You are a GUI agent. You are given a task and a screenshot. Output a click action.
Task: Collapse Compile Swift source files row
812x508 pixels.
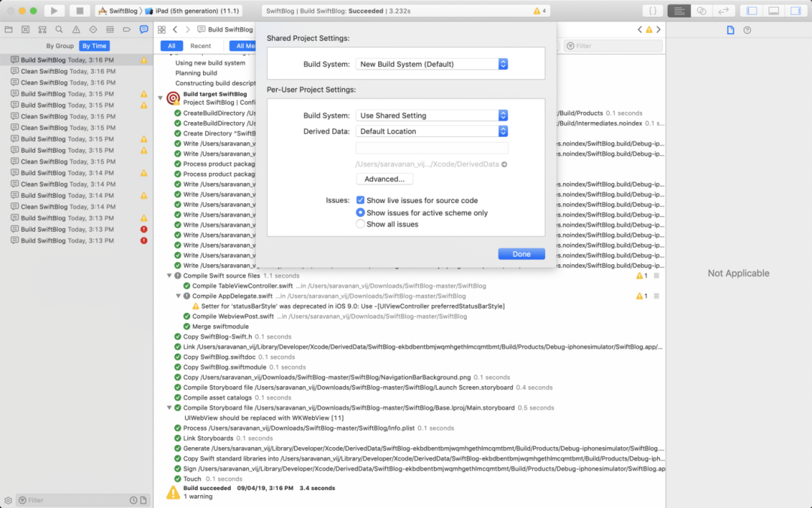click(169, 275)
